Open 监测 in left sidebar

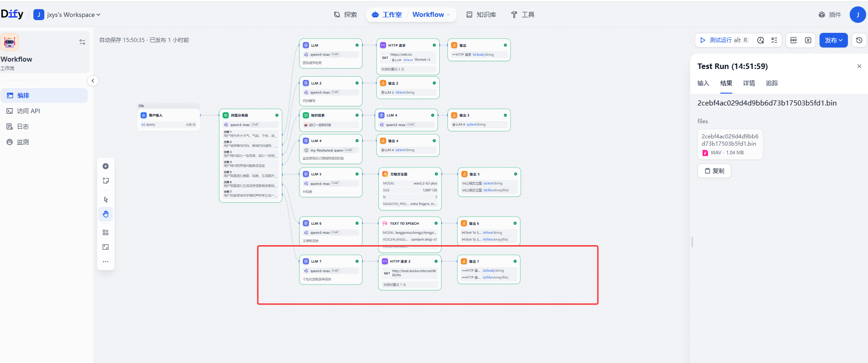click(44, 142)
